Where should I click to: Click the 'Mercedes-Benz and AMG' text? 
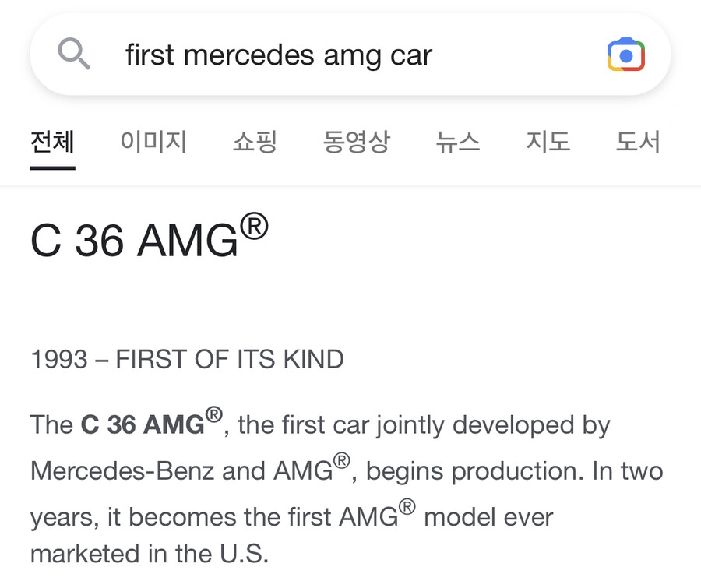coord(190,469)
